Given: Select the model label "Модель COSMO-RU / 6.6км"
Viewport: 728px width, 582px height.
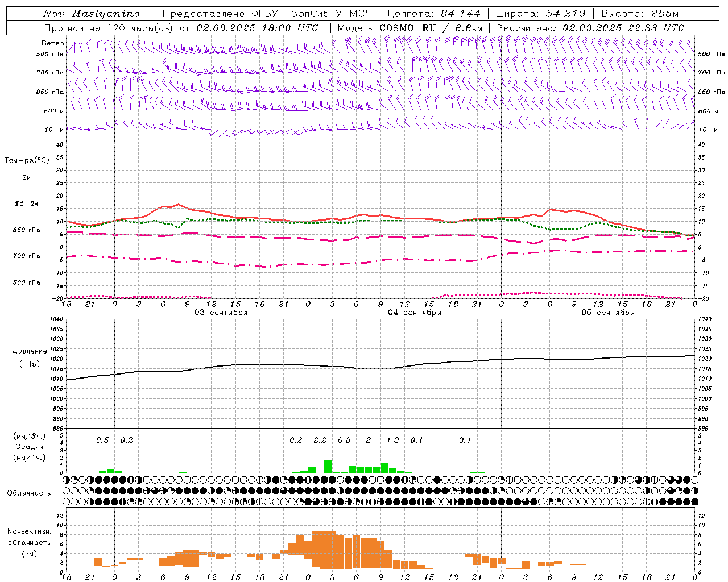Looking at the screenshot, I should 410,28.
